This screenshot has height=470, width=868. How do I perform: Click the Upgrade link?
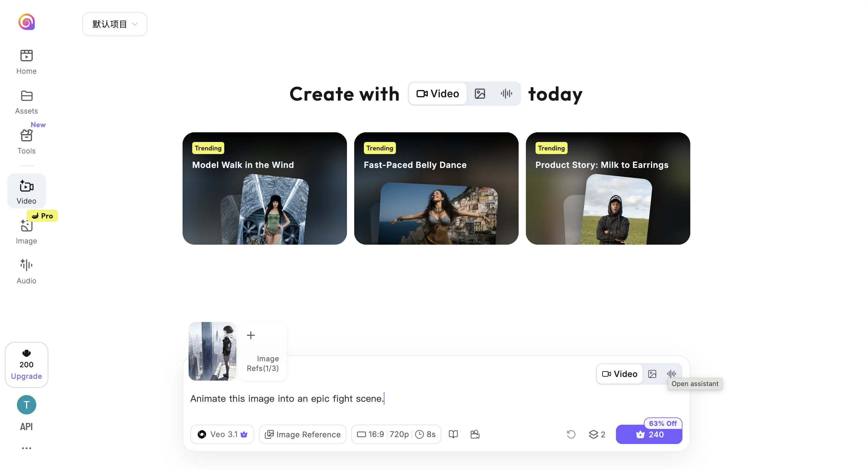pyautogui.click(x=26, y=376)
